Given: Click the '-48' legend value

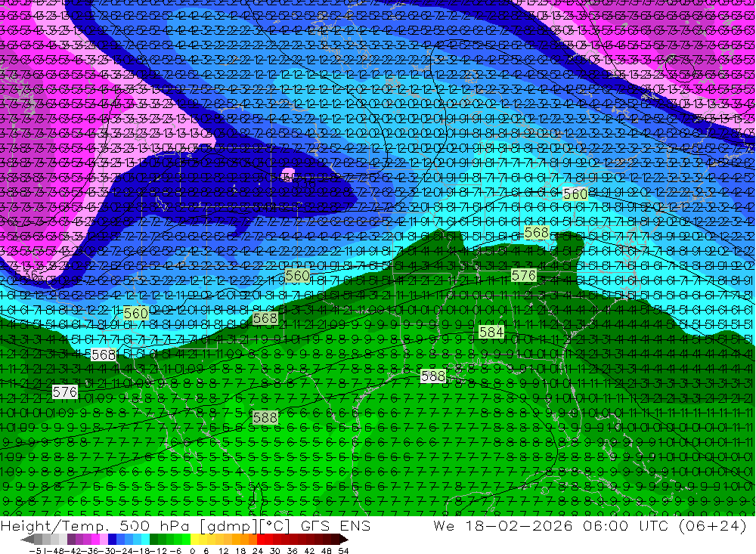Looking at the screenshot, I should 55,551.
